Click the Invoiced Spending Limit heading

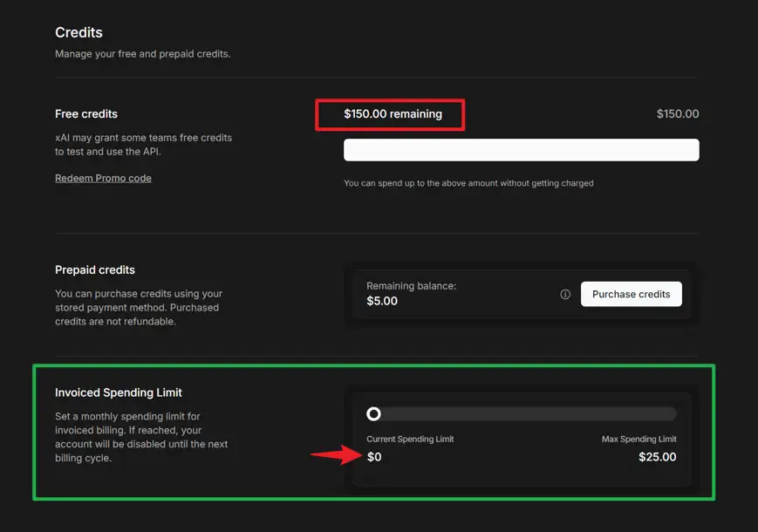tap(119, 392)
